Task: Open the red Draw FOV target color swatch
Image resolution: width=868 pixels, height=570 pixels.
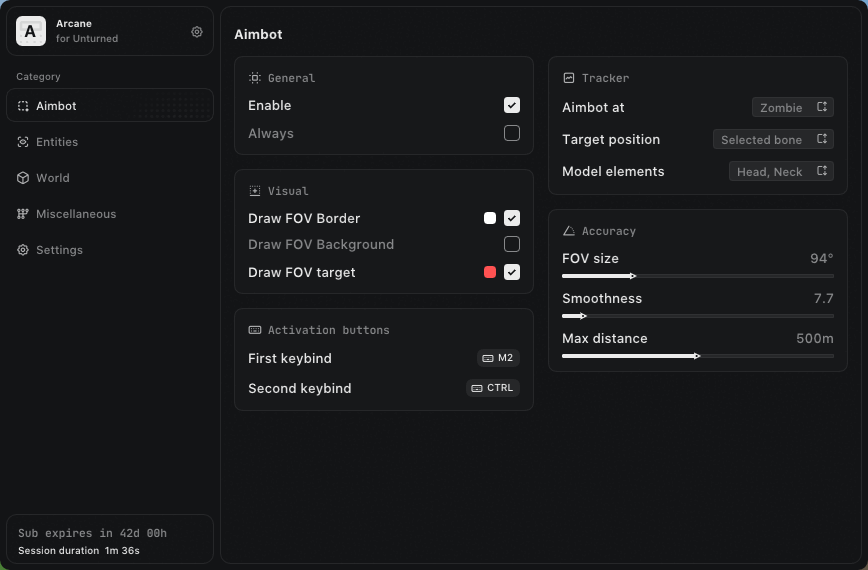Action: pyautogui.click(x=490, y=272)
